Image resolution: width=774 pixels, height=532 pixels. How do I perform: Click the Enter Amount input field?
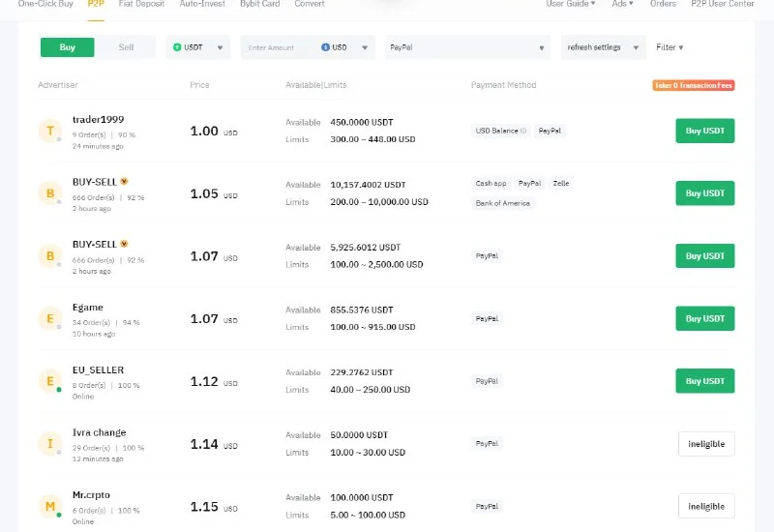[281, 47]
